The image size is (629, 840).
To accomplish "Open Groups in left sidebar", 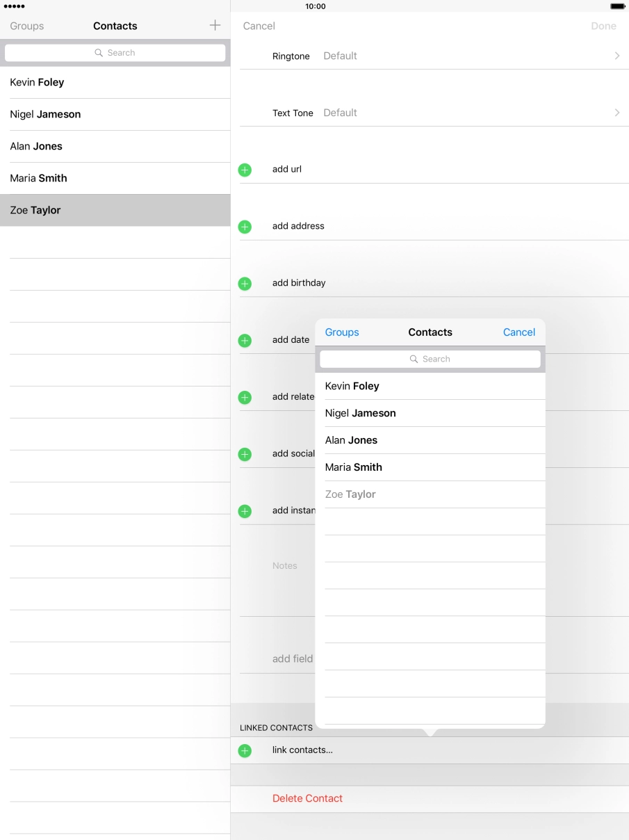I will point(27,26).
